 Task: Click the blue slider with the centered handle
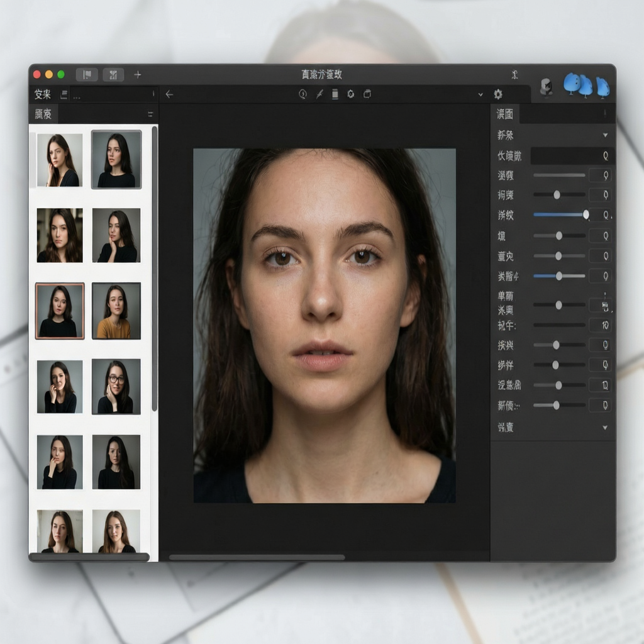coord(559,276)
